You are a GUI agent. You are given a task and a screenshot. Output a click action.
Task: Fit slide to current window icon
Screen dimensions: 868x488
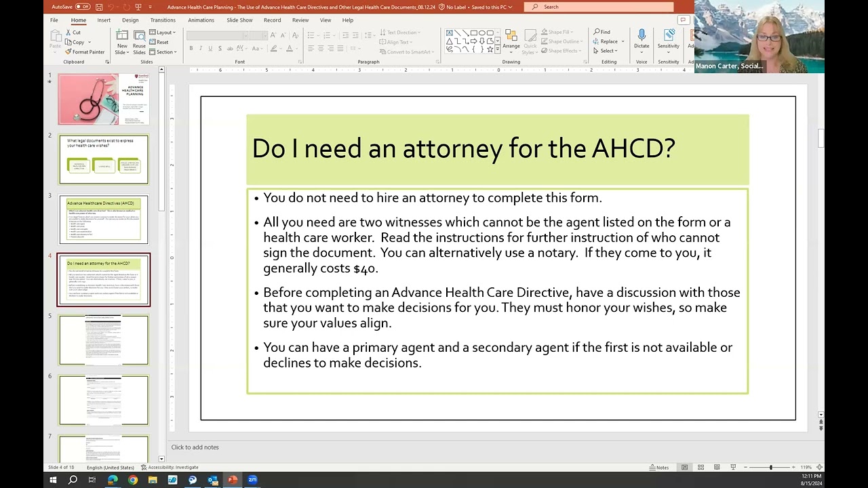point(819,467)
